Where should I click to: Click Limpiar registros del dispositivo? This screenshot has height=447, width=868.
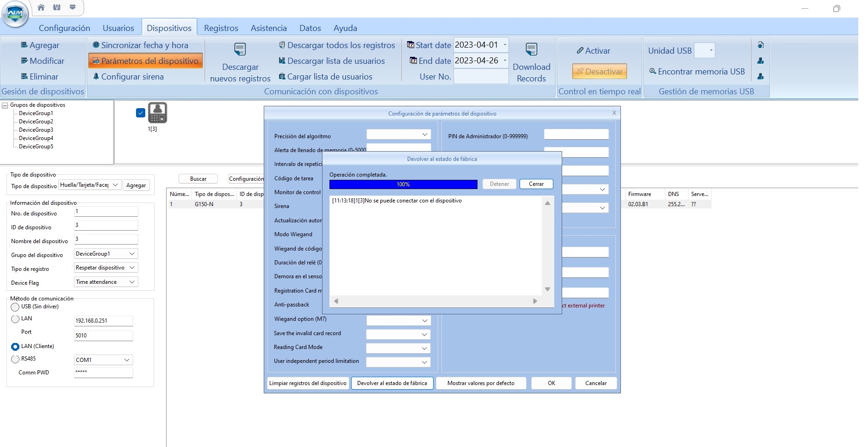tap(308, 383)
